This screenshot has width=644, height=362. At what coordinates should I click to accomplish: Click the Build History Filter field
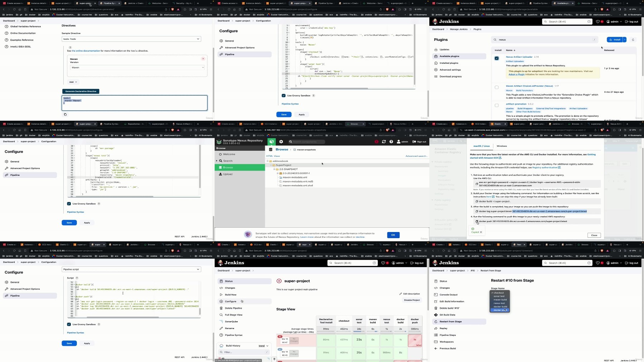click(x=244, y=352)
